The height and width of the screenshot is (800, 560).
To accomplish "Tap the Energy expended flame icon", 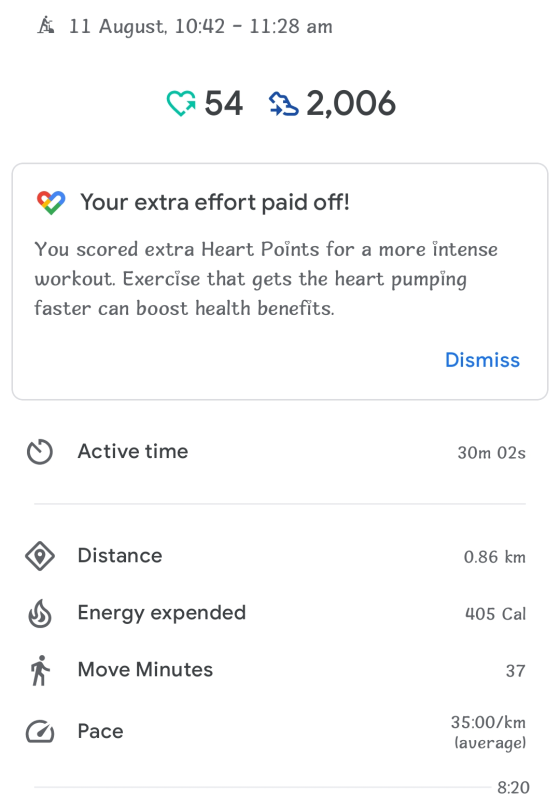I will pyautogui.click(x=40, y=613).
